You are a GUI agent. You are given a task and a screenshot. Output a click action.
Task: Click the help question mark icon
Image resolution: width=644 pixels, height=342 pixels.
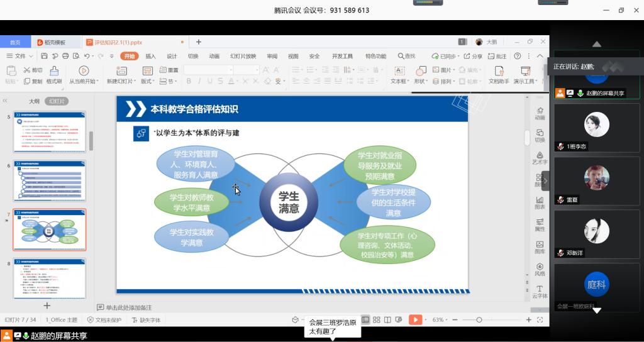[x=518, y=56]
